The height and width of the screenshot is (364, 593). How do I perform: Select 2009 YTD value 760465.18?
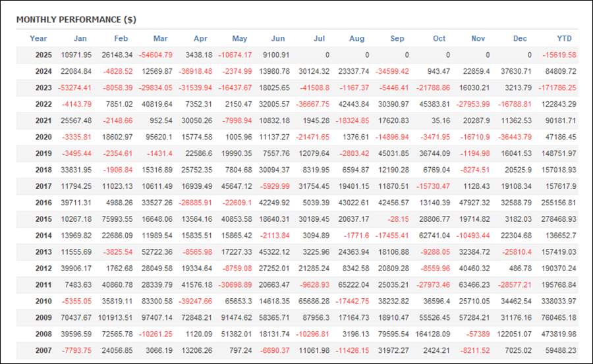559,317
